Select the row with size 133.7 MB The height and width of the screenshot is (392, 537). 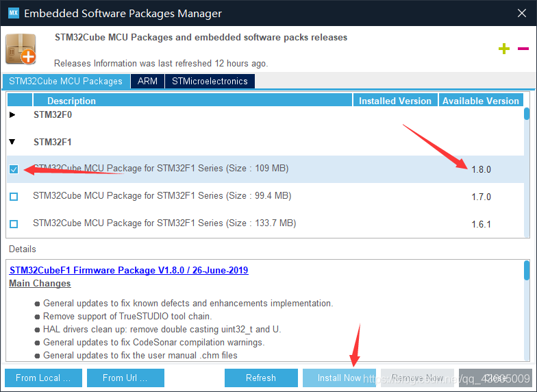coord(266,223)
